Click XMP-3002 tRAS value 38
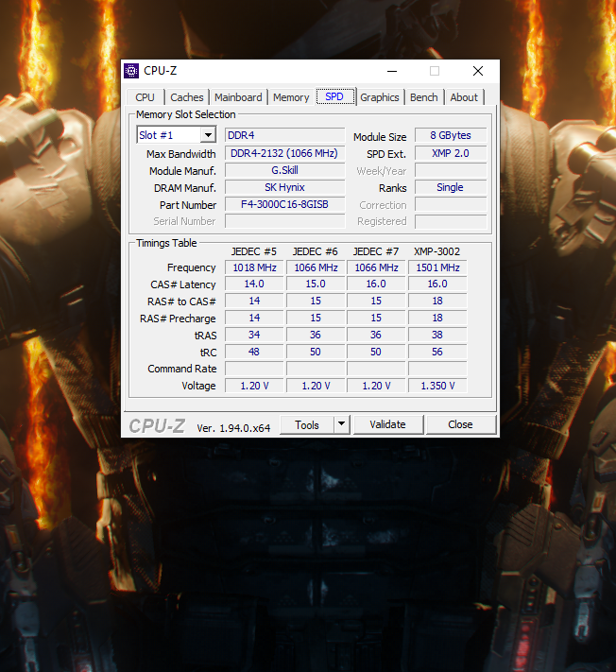Screen dimensions: 616x672 click(437, 336)
